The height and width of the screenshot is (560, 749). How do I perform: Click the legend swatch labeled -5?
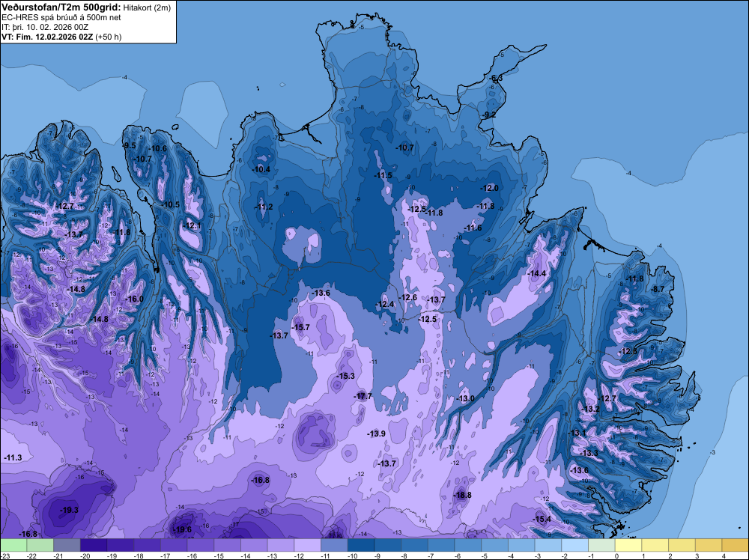coord(495,545)
